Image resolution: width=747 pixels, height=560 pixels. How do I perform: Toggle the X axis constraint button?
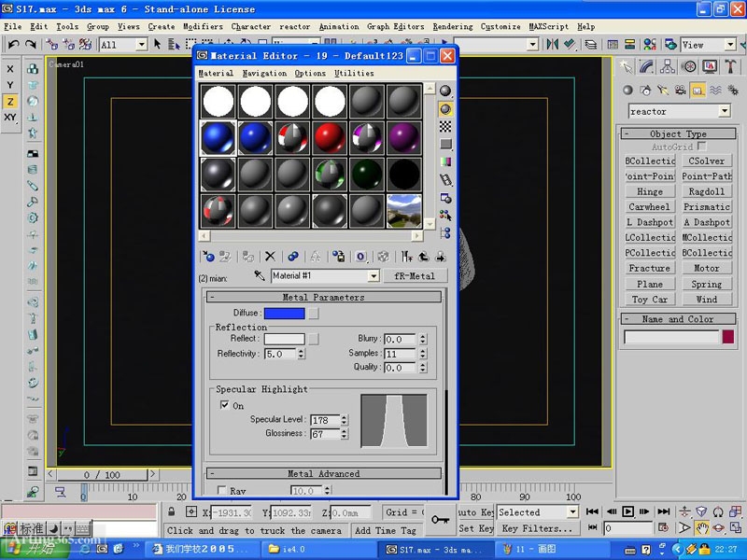(10, 69)
